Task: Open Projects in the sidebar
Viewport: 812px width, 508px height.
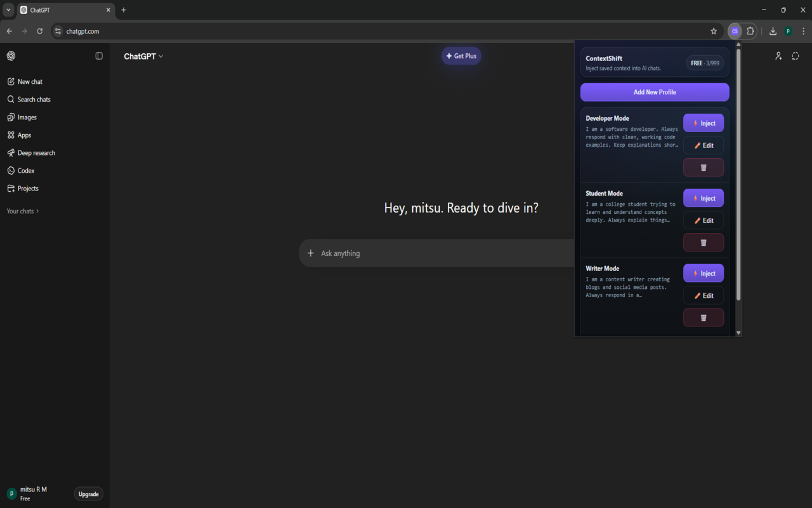Action: point(28,189)
